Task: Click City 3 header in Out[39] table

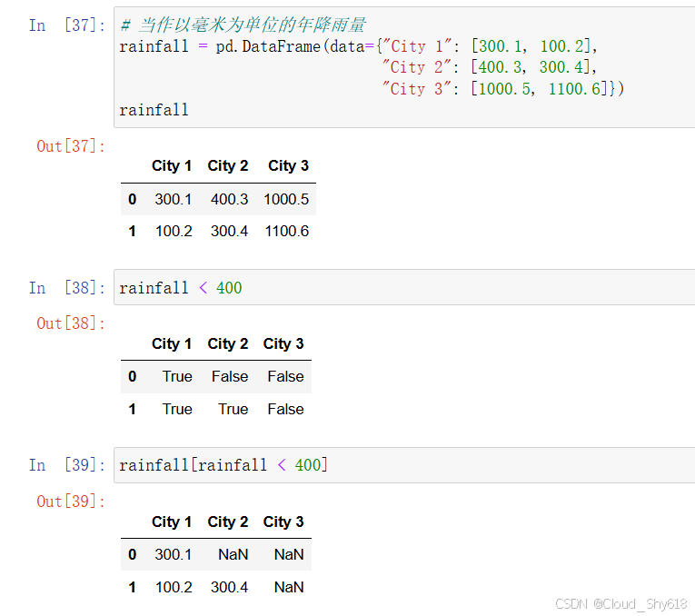Action: (283, 522)
